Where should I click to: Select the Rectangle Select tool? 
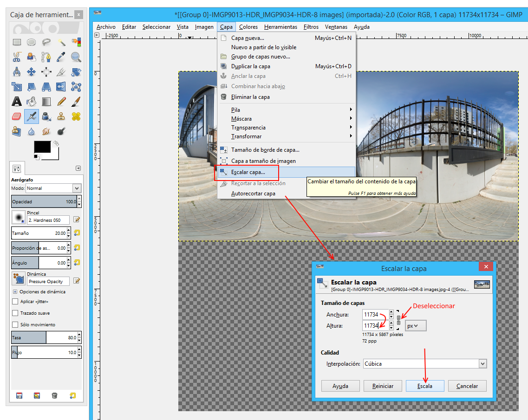(x=17, y=42)
